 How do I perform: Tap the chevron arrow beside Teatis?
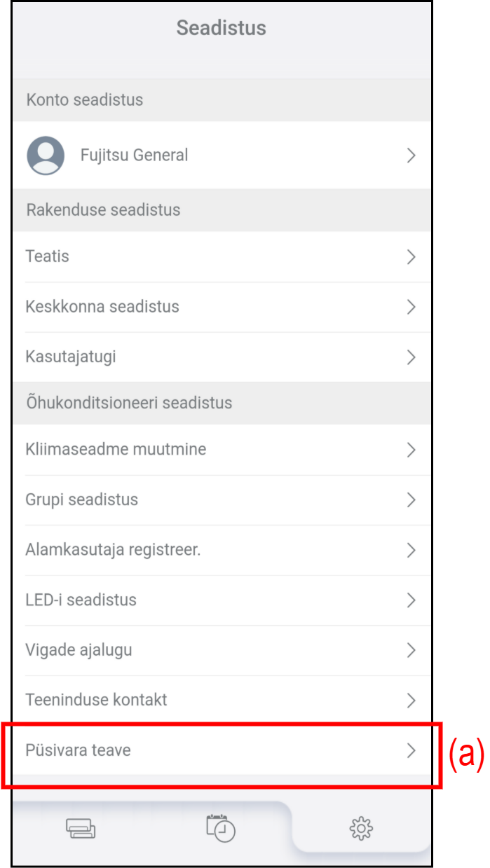(x=411, y=257)
